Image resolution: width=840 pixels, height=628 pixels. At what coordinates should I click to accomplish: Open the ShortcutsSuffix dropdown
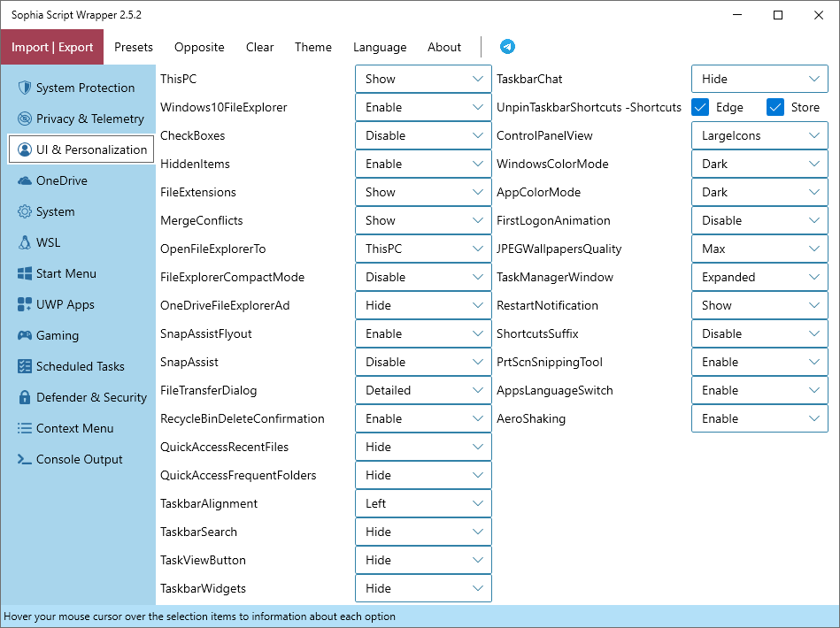(759, 333)
